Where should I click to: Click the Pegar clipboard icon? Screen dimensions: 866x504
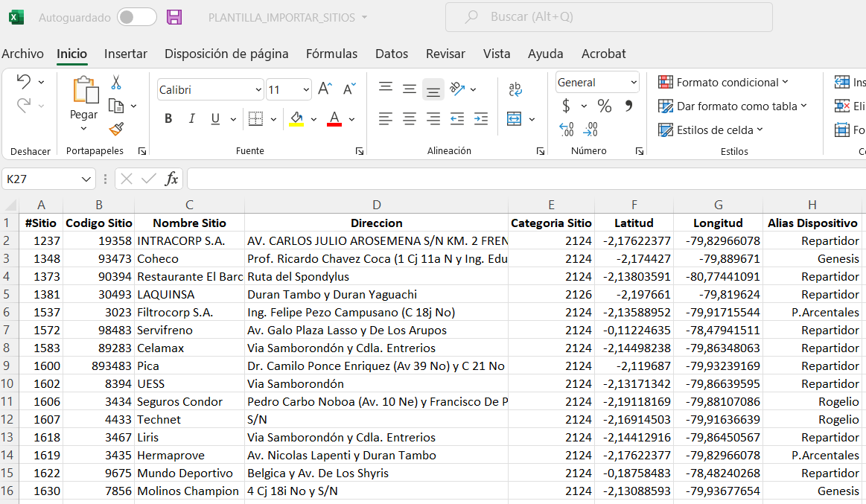[86, 90]
